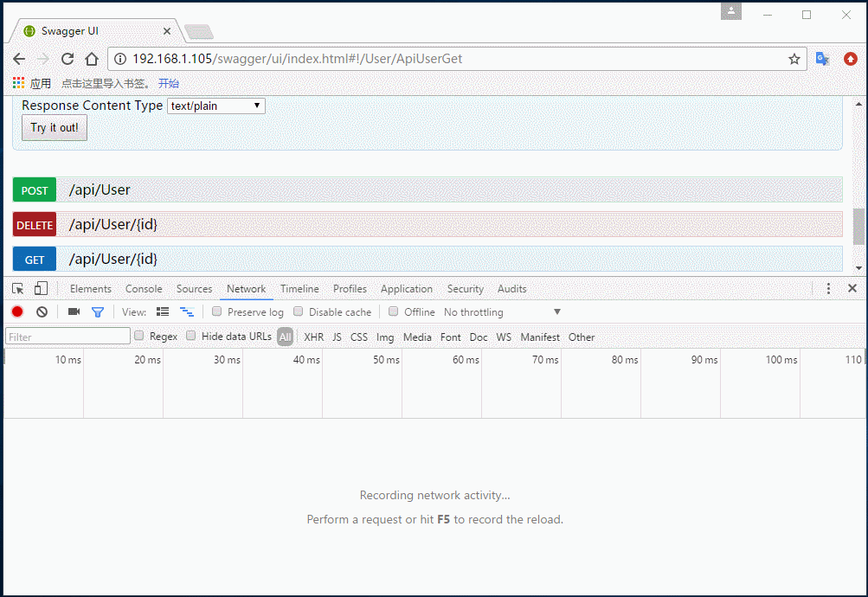The height and width of the screenshot is (597, 868).
Task: Click the Try it out! button
Action: [x=54, y=127]
